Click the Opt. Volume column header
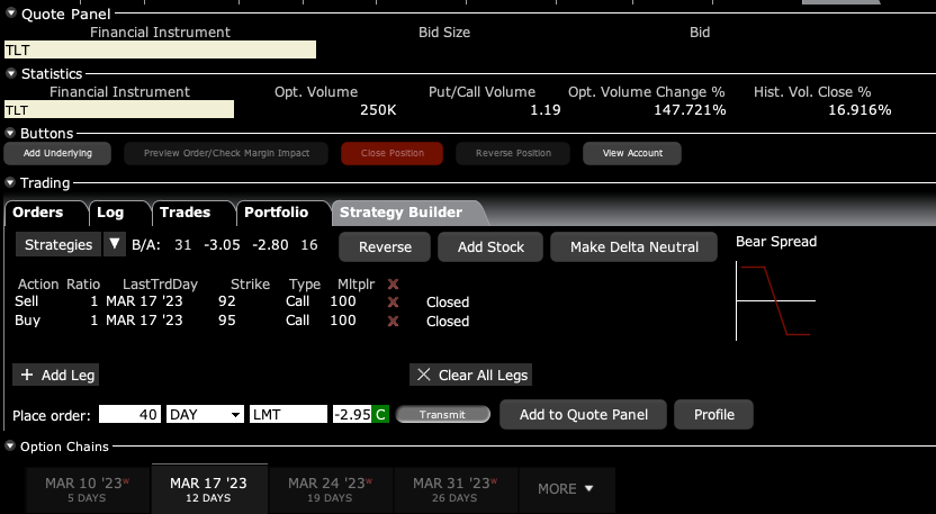936x514 pixels. 316,92
